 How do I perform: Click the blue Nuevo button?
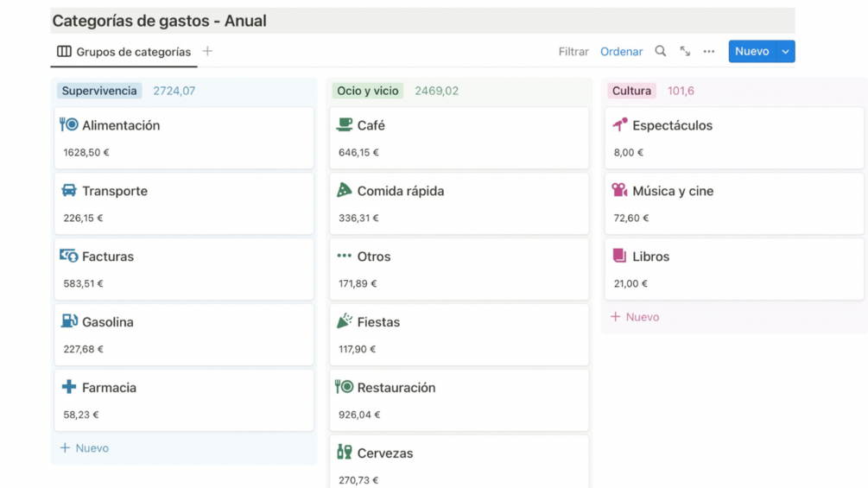click(751, 52)
